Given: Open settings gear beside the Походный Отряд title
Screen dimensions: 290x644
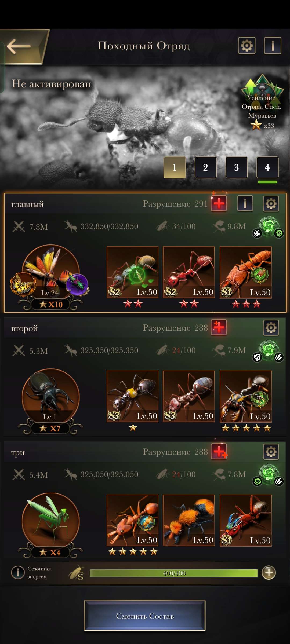Looking at the screenshot, I should tap(247, 46).
